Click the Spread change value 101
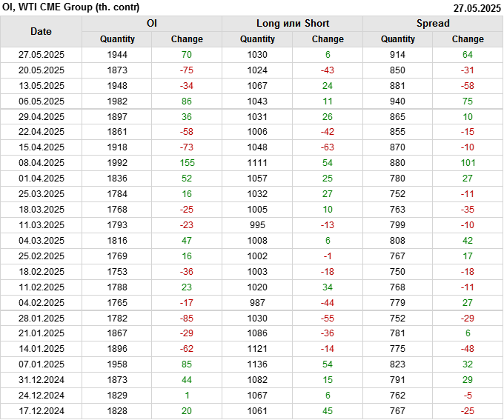The width and height of the screenshot is (504, 420). click(468, 162)
